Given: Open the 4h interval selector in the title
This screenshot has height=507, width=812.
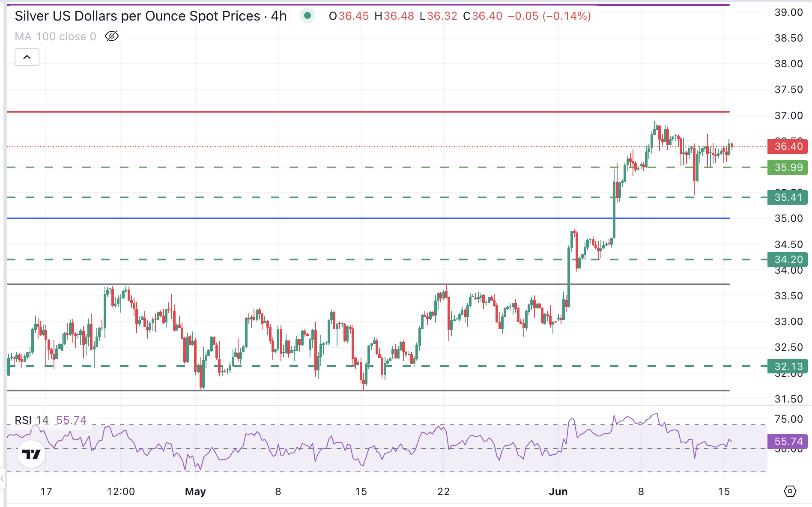Looking at the screenshot, I should click(279, 15).
